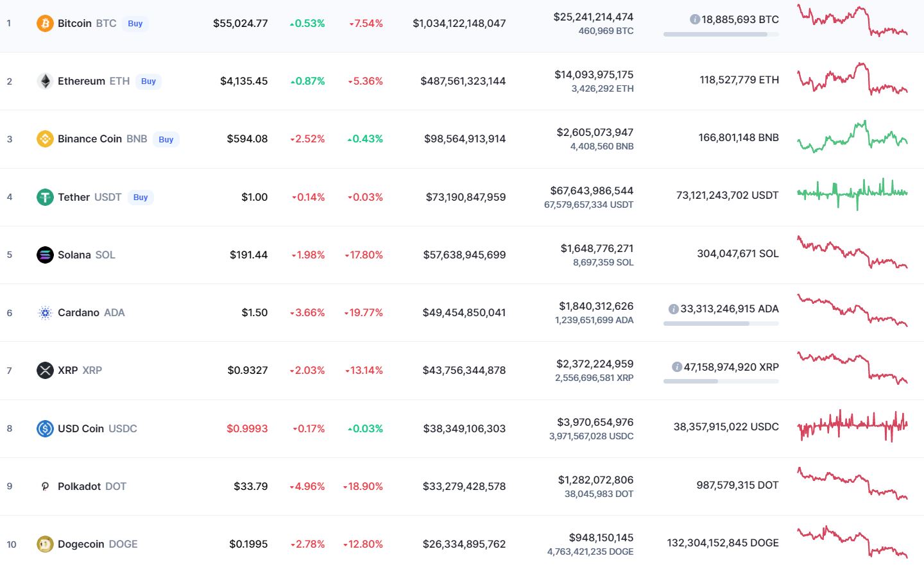Click the Cardano logo icon

(45, 313)
